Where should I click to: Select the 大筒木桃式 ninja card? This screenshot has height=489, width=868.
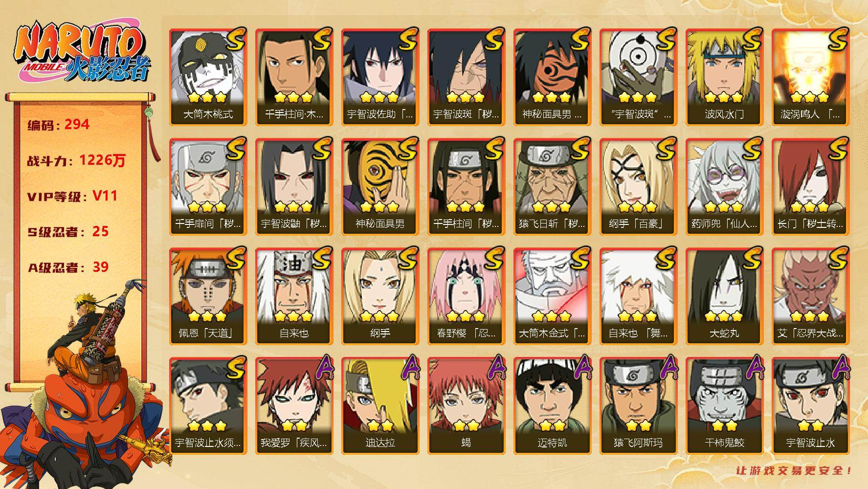tap(208, 77)
